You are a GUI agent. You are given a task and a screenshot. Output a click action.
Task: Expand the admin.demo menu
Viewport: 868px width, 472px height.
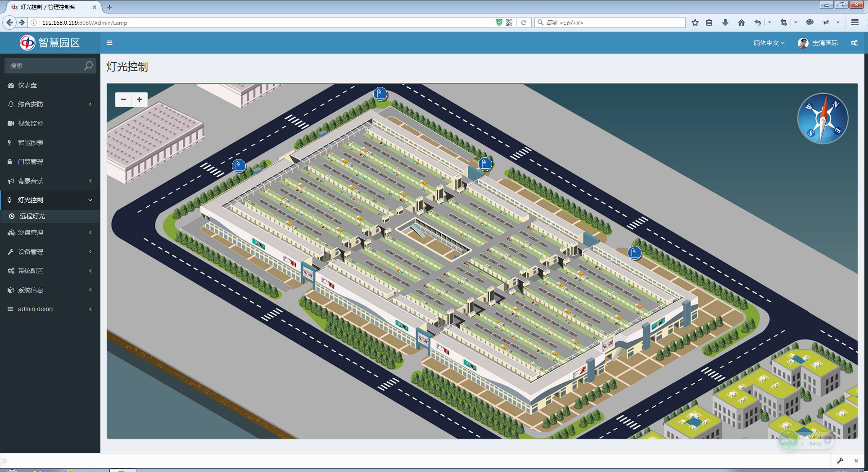[x=50, y=309]
